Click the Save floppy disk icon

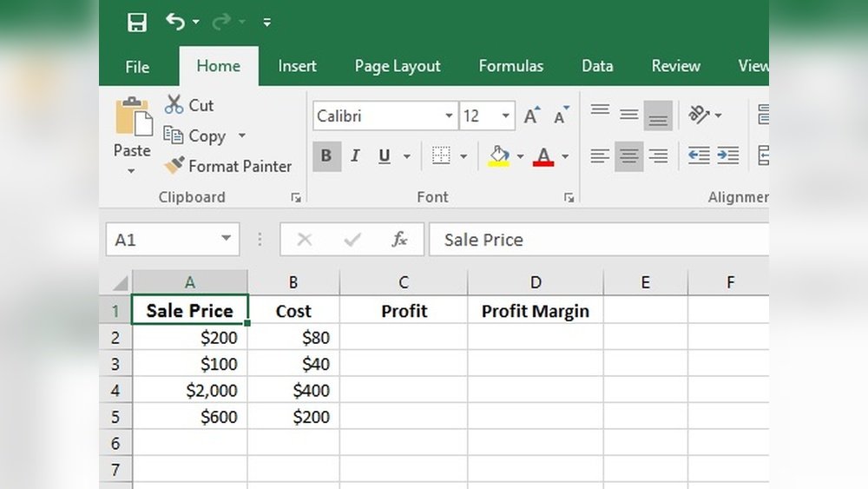click(x=137, y=23)
